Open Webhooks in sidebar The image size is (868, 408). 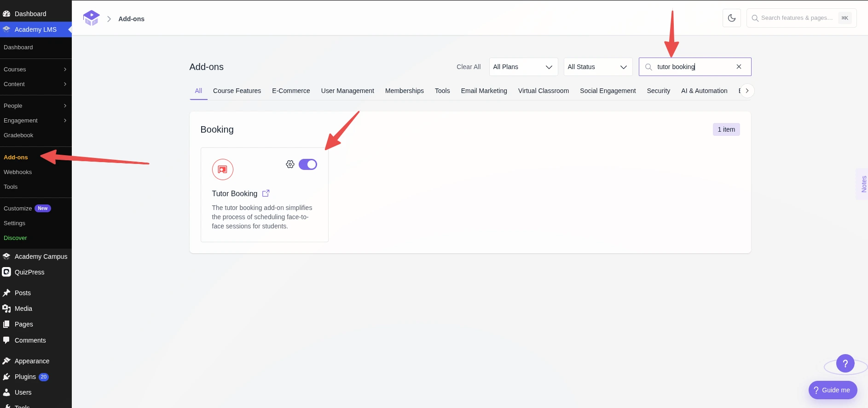click(18, 172)
